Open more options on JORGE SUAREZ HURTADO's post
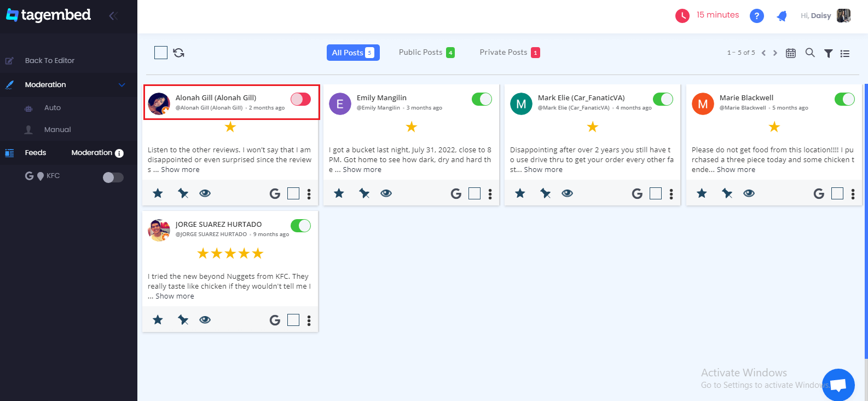 309,320
